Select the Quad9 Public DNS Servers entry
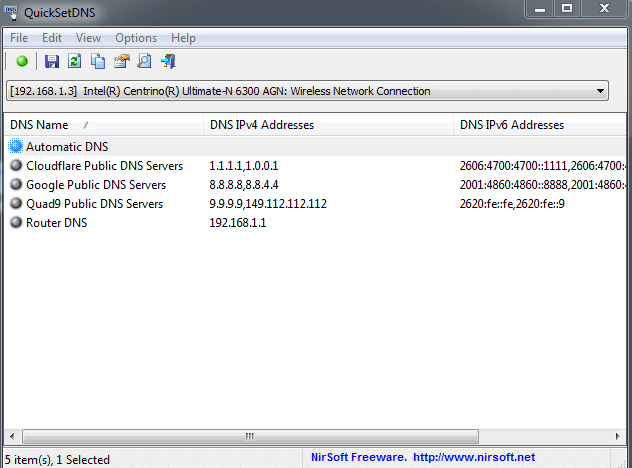Screen dimensions: 632x468 [x=94, y=204]
